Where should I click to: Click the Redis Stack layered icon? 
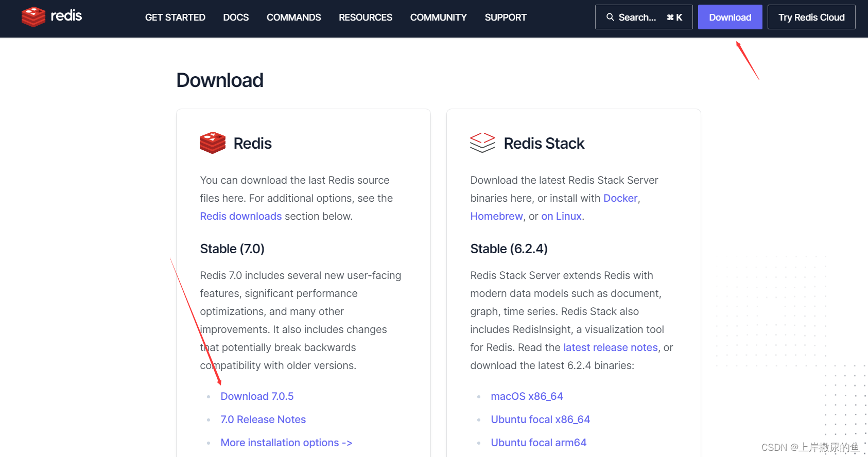tap(482, 143)
